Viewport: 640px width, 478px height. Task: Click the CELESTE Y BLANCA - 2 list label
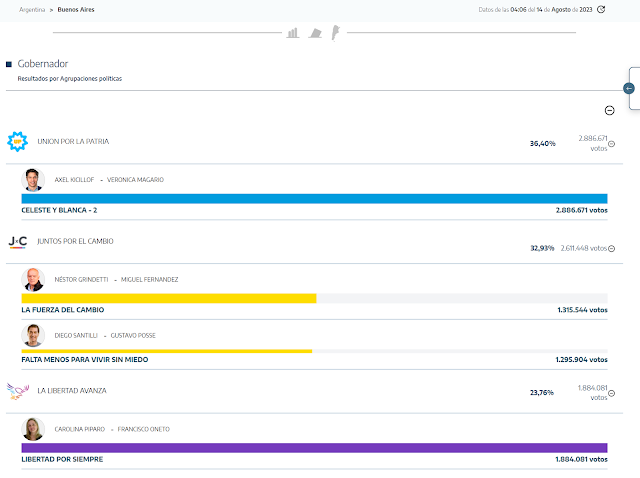[59, 210]
